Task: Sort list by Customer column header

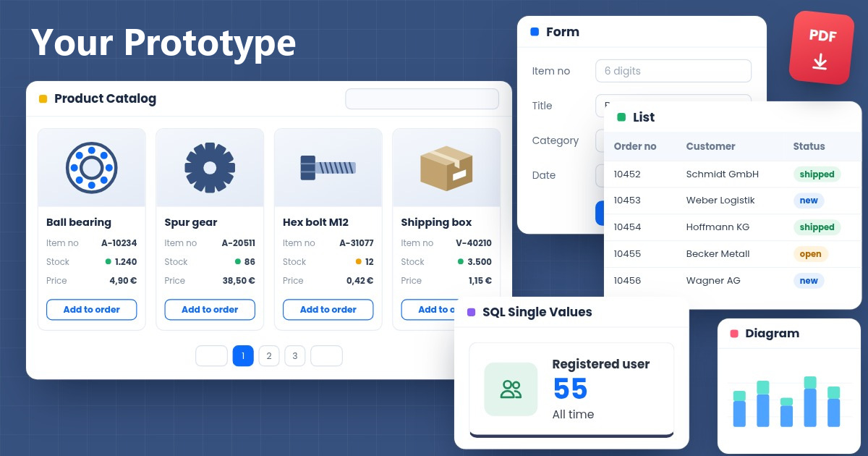Action: (710, 146)
